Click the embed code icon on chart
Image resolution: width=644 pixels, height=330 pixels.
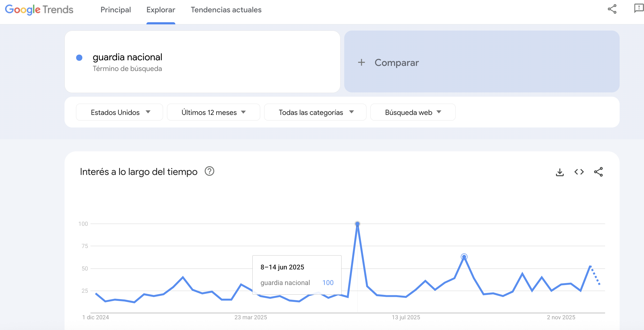click(579, 172)
